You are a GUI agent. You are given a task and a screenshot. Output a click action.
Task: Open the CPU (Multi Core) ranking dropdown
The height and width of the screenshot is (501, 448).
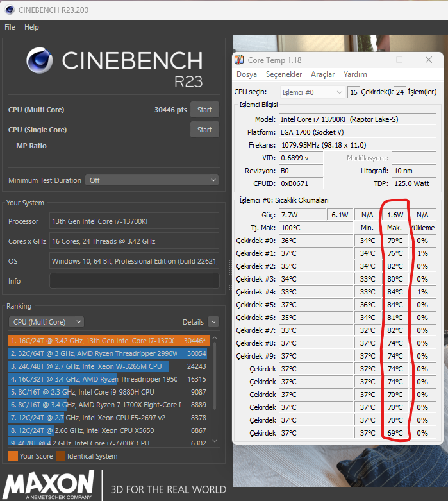pos(46,322)
